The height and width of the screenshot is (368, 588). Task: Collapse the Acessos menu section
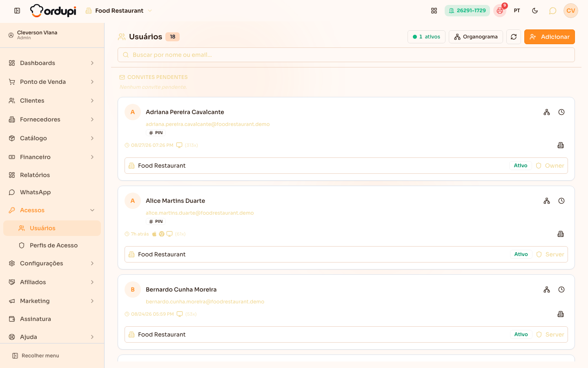52,210
